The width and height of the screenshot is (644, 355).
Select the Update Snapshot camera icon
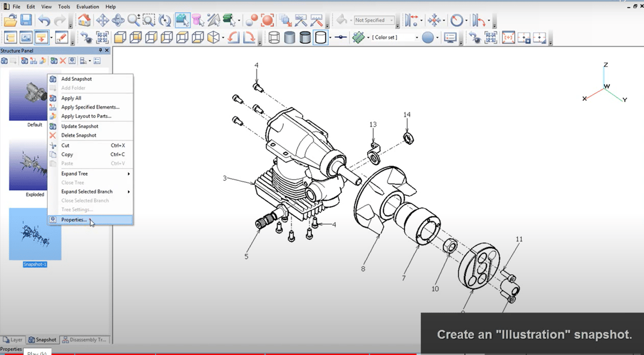(54, 61)
